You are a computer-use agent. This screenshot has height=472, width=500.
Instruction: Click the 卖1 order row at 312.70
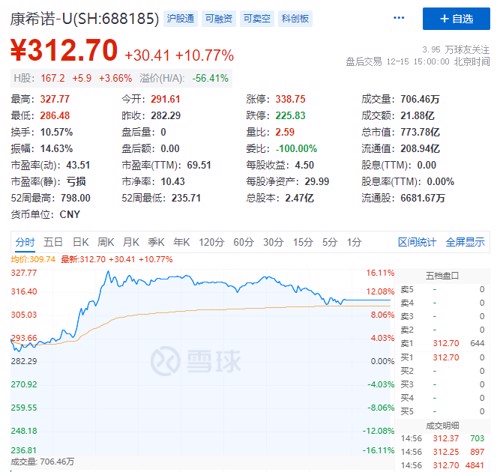tap(442, 343)
